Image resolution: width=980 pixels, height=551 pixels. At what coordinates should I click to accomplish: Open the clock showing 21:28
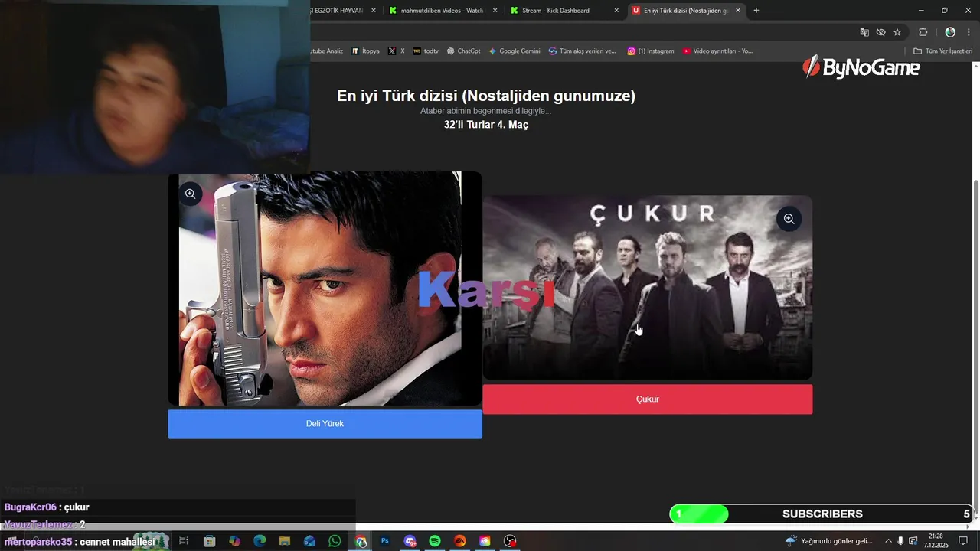pos(936,541)
